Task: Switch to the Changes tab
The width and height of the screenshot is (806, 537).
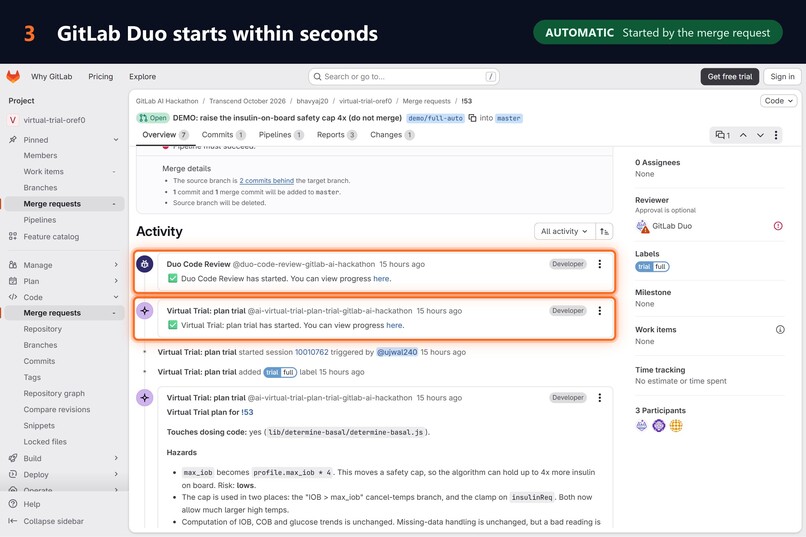Action: tap(392, 135)
